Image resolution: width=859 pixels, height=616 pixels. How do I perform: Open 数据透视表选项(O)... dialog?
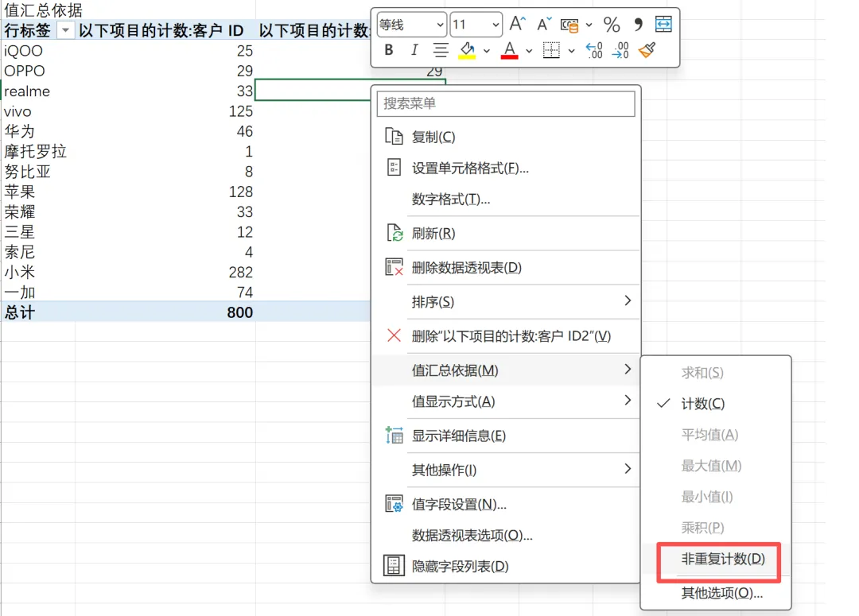(472, 536)
